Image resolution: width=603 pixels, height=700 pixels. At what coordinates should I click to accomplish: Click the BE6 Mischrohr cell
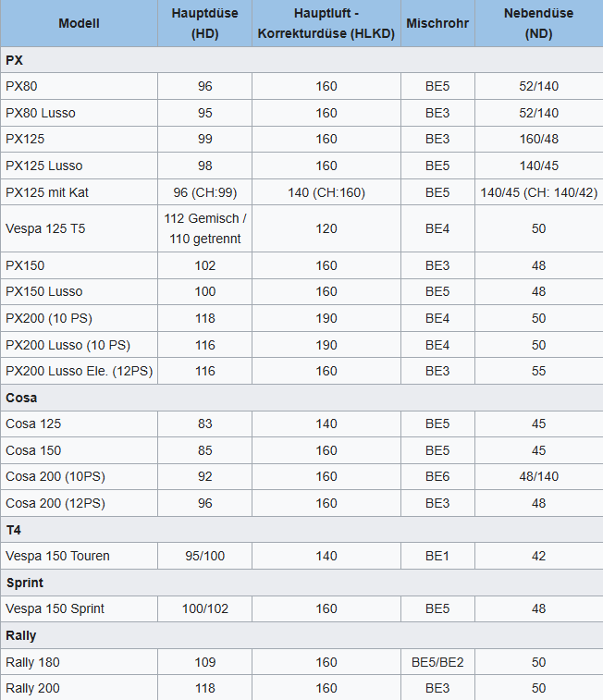pos(437,476)
